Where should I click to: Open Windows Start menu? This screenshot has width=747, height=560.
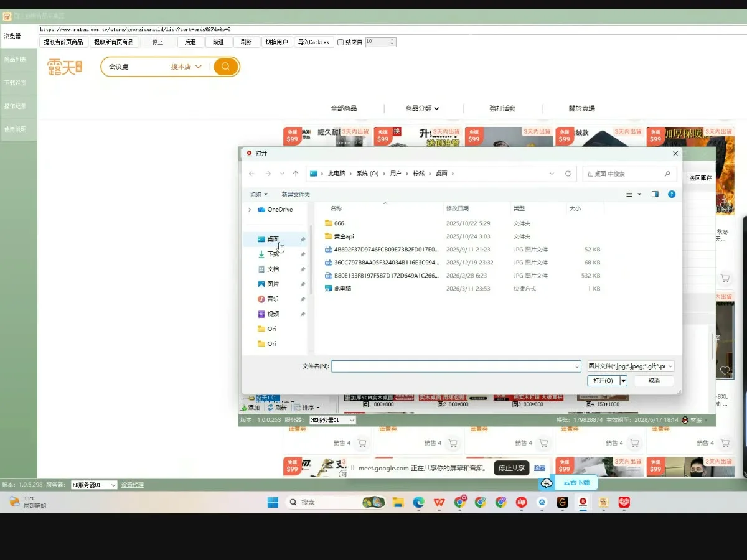coord(273,502)
